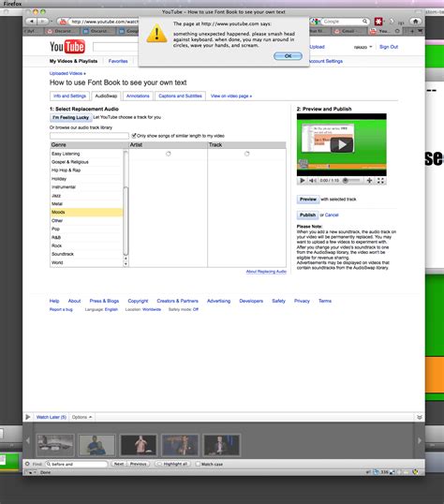444x504 pixels.
Task: Click the Cancel link beside Publish
Action: point(332,215)
